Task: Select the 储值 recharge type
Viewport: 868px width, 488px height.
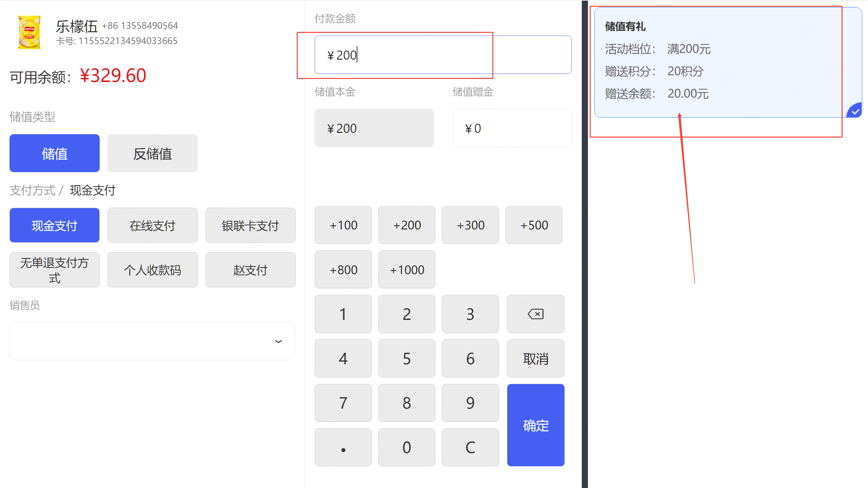Action: [x=54, y=153]
